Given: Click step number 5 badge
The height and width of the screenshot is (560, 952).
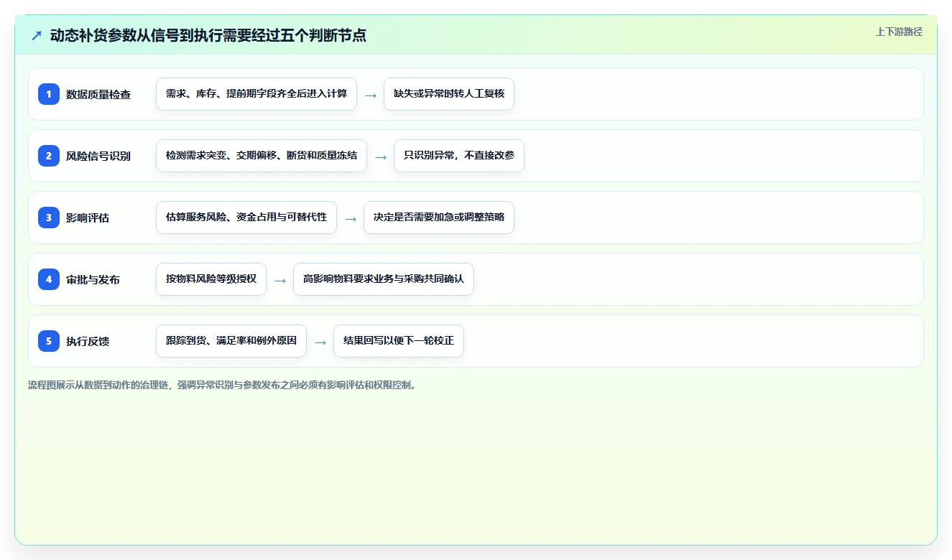Looking at the screenshot, I should point(49,340).
